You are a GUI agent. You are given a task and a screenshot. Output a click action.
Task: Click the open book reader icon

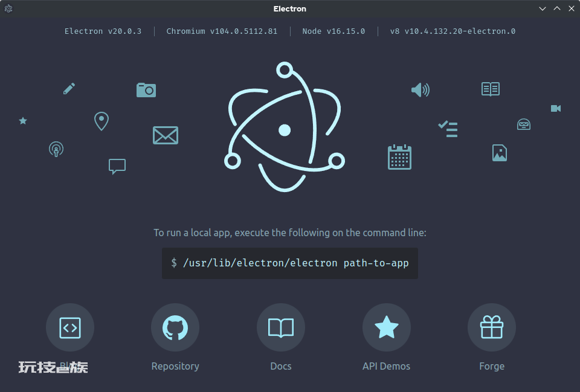pyautogui.click(x=491, y=89)
